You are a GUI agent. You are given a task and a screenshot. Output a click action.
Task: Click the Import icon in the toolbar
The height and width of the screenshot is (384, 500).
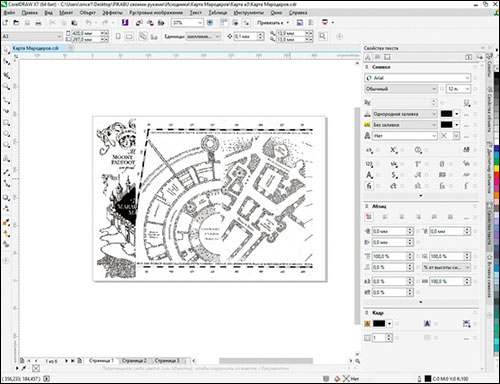(x=139, y=23)
